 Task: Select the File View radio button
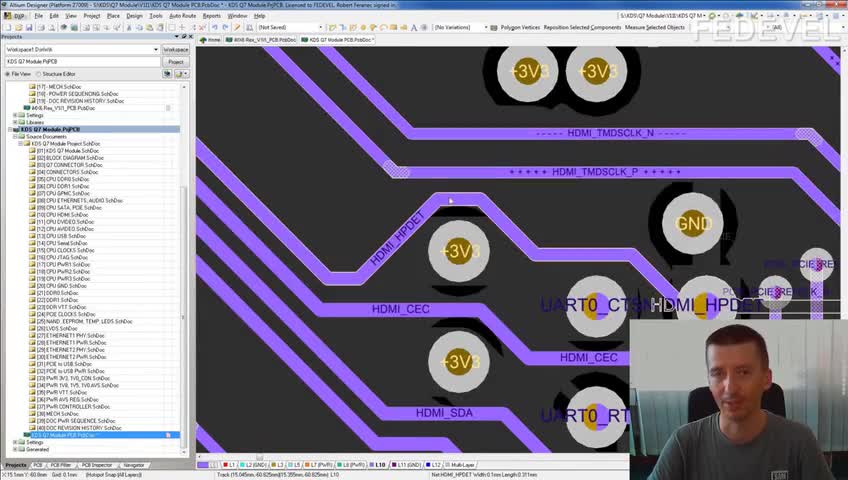(8, 74)
